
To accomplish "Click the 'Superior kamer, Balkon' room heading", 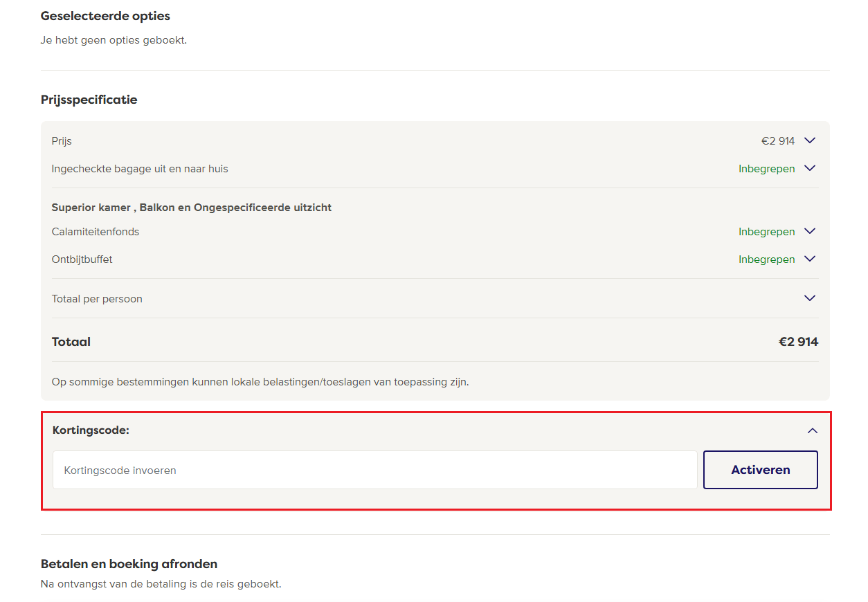I will point(191,208).
